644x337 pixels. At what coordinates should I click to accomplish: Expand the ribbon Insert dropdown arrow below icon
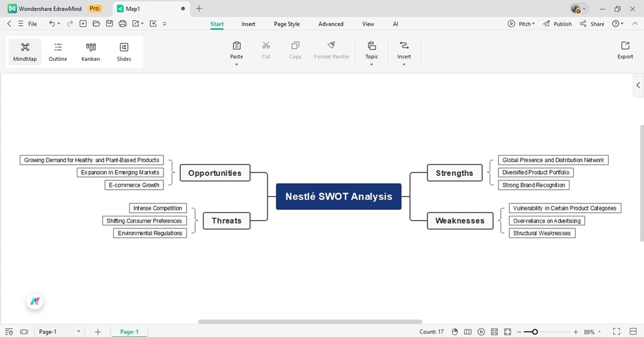pos(404,64)
